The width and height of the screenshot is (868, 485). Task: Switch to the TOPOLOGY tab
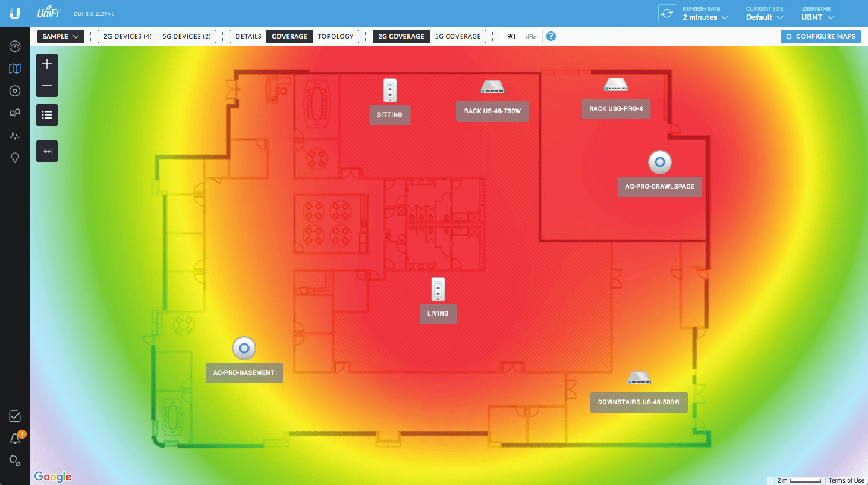[x=336, y=36]
